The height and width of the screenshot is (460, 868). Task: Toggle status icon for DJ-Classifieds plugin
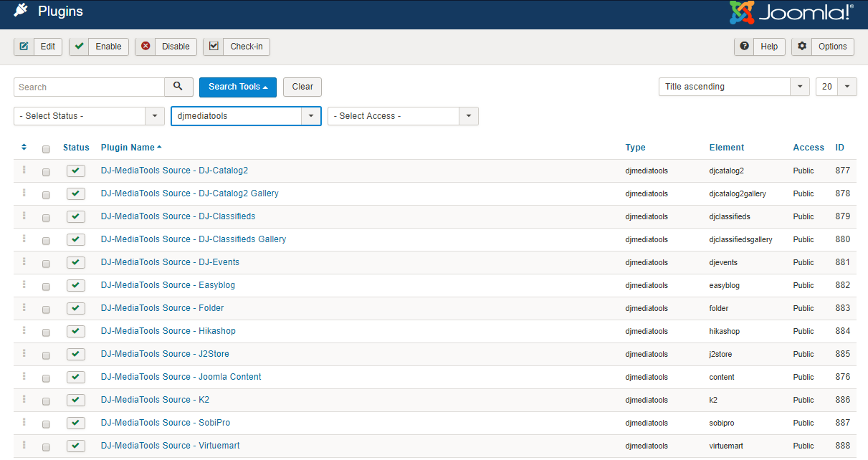coord(76,216)
